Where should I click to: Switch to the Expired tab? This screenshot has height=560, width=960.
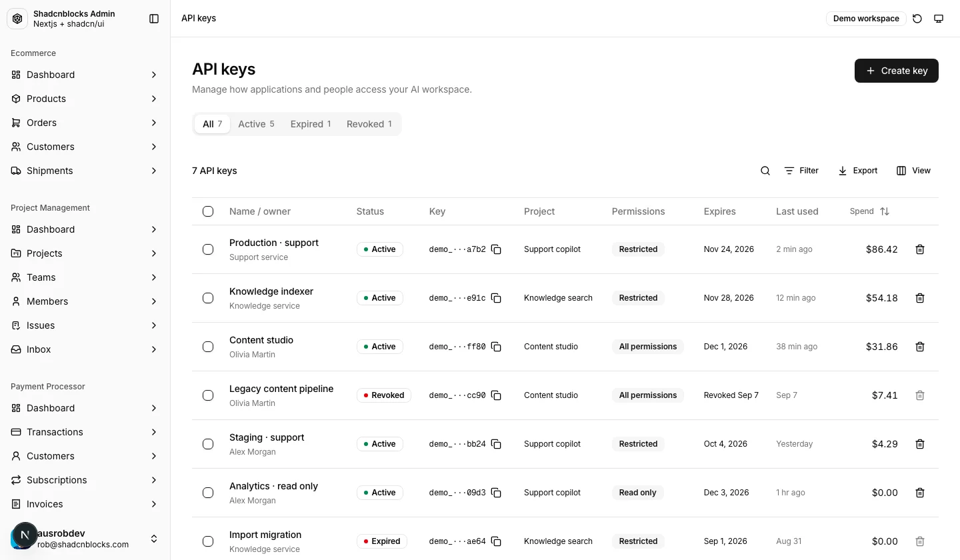click(x=311, y=124)
